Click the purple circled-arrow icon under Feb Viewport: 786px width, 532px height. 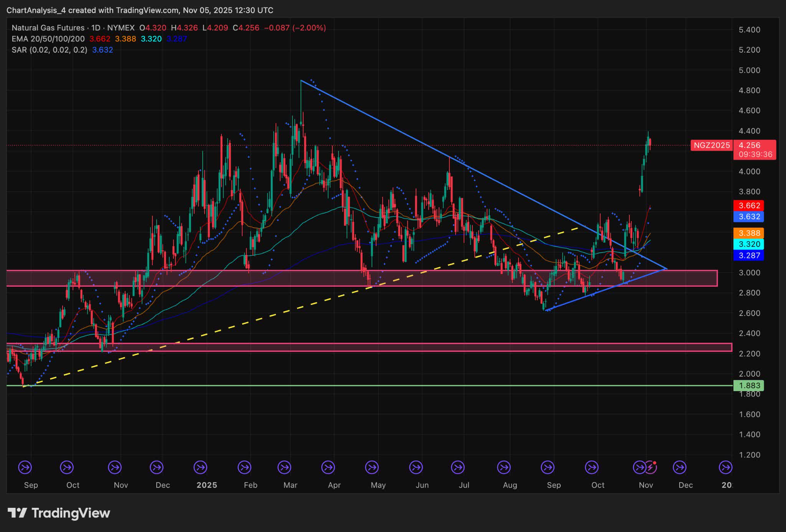[x=244, y=468]
